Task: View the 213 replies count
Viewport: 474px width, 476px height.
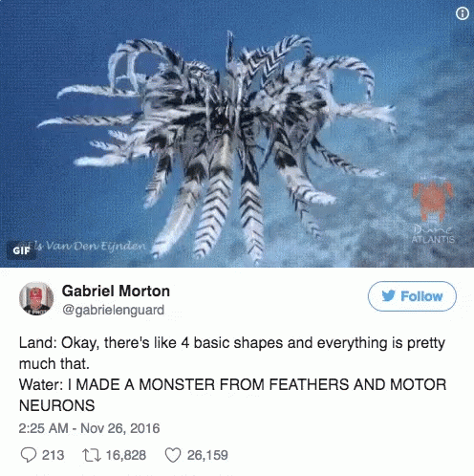Action: (x=53, y=455)
